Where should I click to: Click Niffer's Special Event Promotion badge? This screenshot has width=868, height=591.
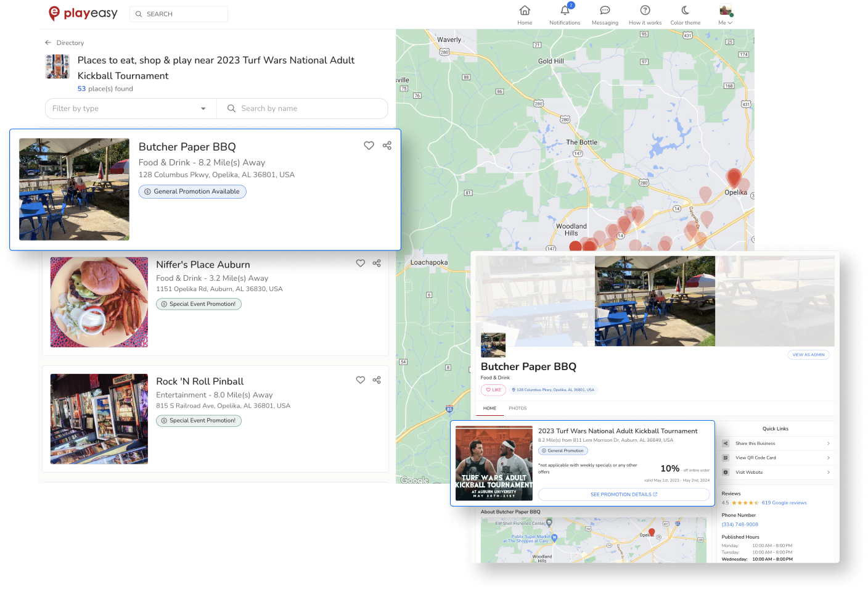(x=199, y=304)
